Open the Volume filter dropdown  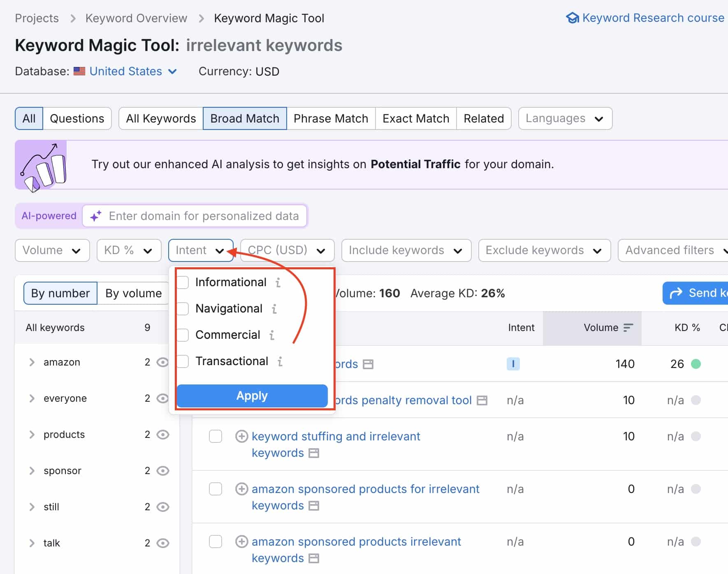[52, 250]
